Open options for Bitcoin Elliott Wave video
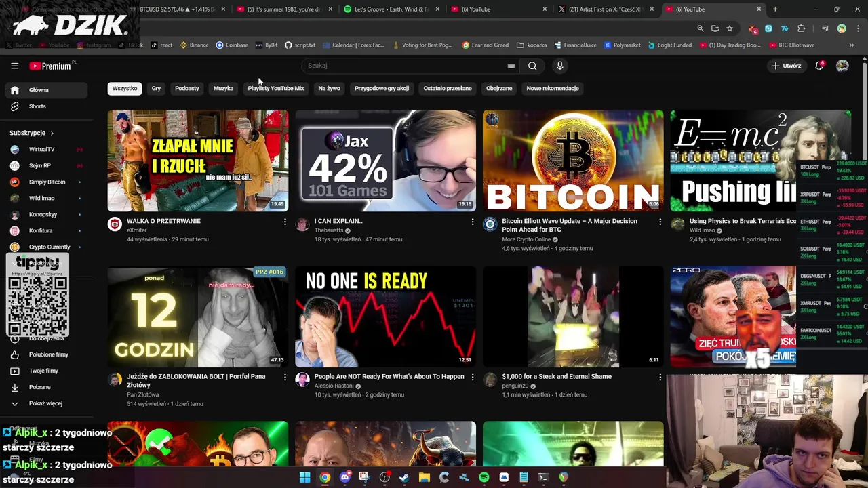This screenshot has height=488, width=868. click(x=660, y=222)
